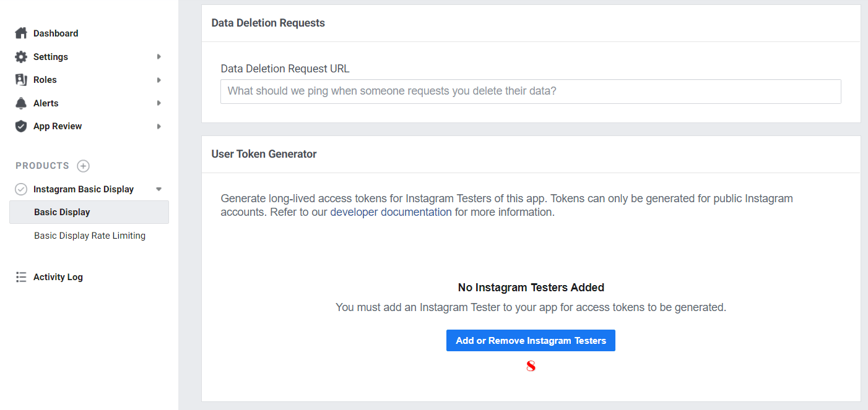
Task: Click the Data Deletion Request URL label
Action: click(x=285, y=69)
